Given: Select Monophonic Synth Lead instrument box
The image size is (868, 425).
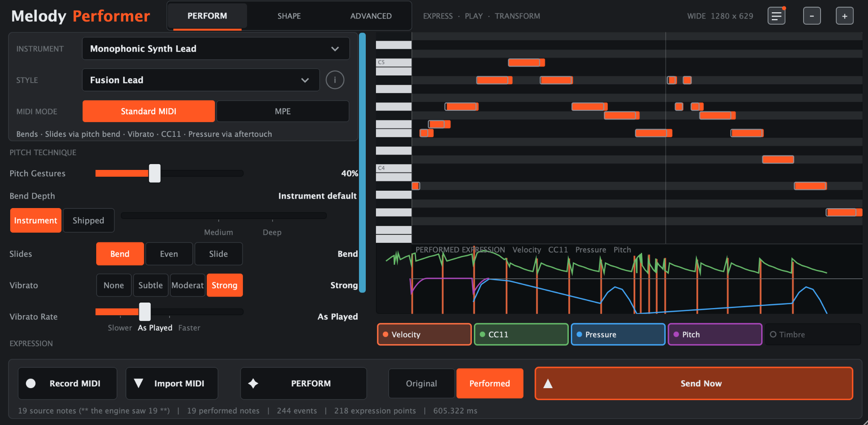Looking at the screenshot, I should tap(216, 49).
